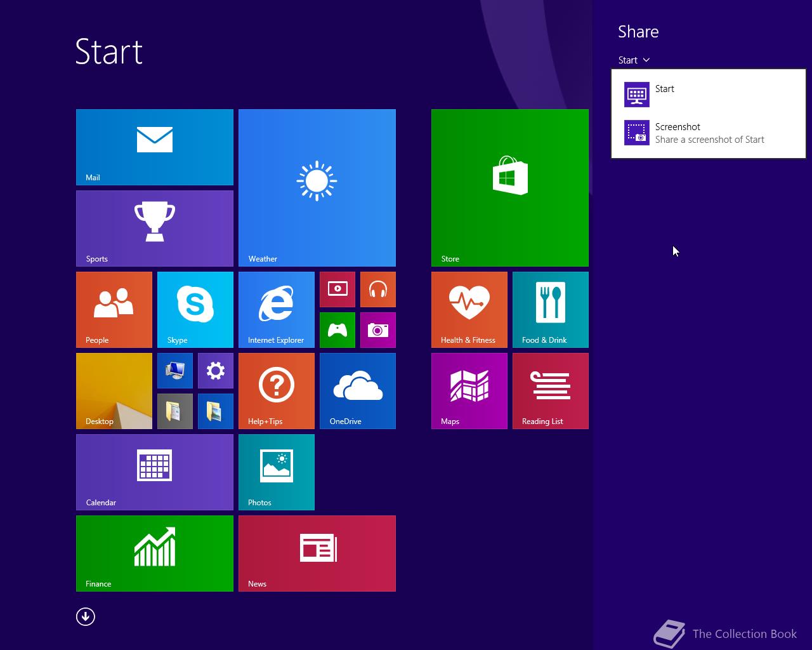Image resolution: width=812 pixels, height=650 pixels.
Task: Open the Mail tile
Action: [155, 147]
